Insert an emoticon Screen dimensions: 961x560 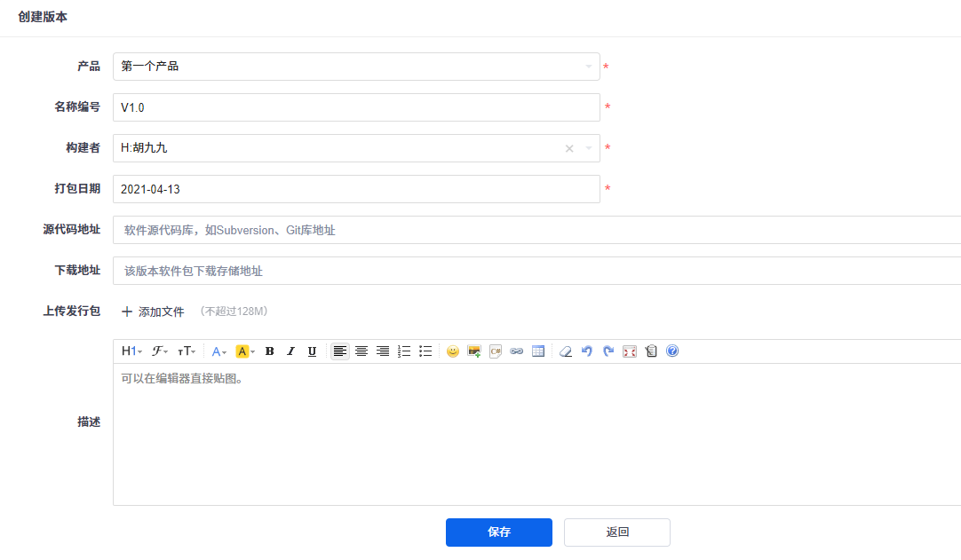point(452,351)
